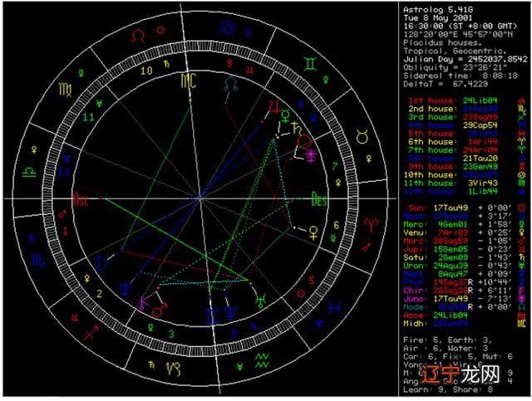
Task: Click the large yellow Saturn glyph inside the wheel
Action: pyautogui.click(x=297, y=128)
